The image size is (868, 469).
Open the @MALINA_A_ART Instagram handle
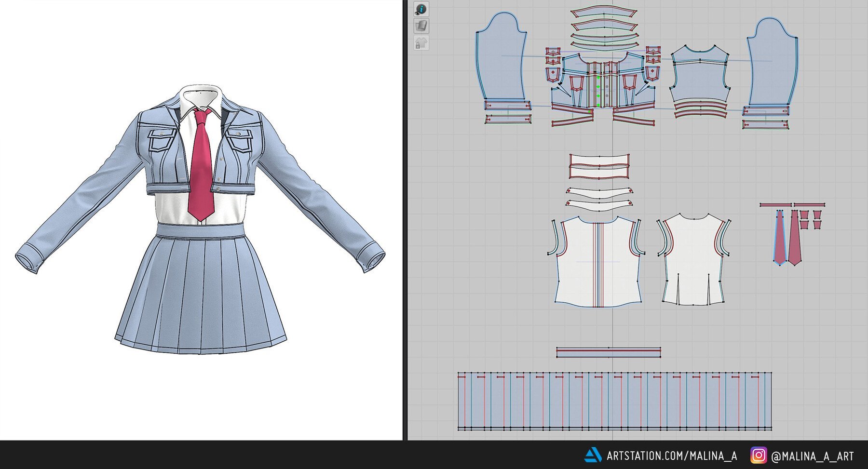pyautogui.click(x=812, y=456)
